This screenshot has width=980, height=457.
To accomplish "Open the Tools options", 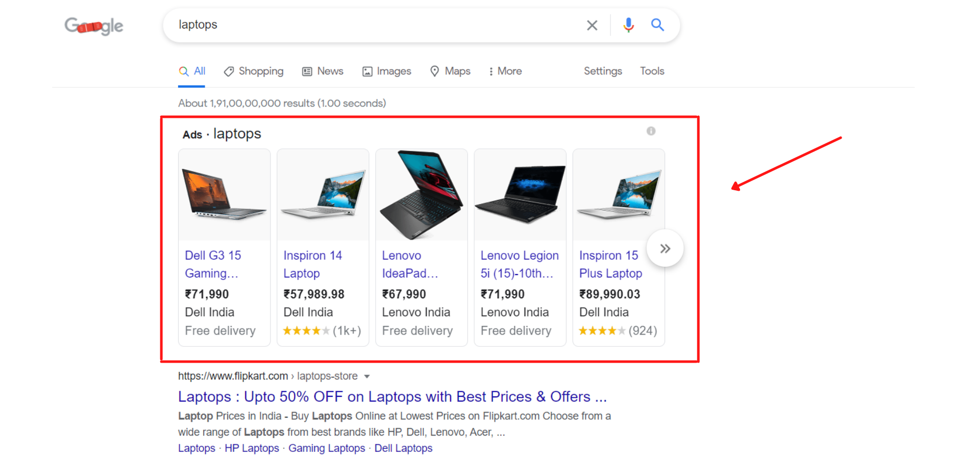I will point(652,71).
